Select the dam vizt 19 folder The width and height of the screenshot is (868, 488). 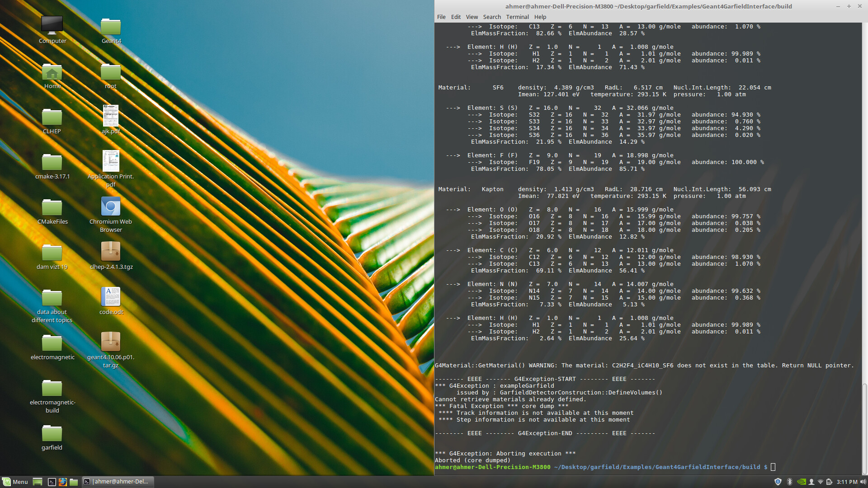52,256
